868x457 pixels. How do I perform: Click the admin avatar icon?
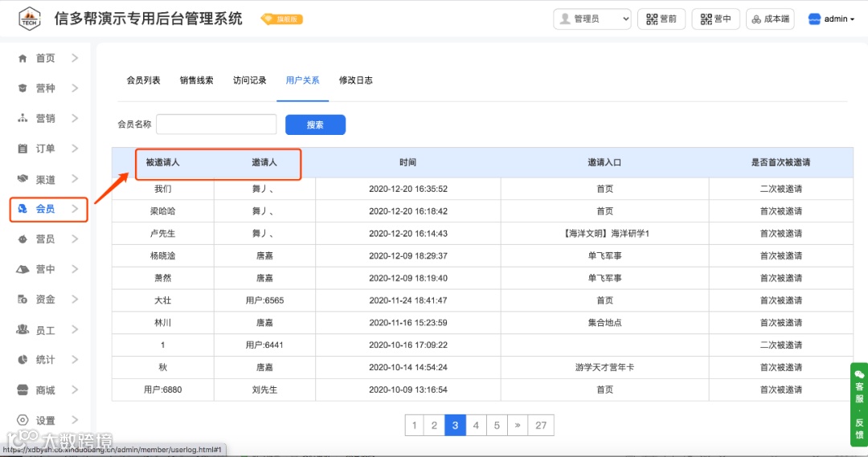click(x=814, y=18)
